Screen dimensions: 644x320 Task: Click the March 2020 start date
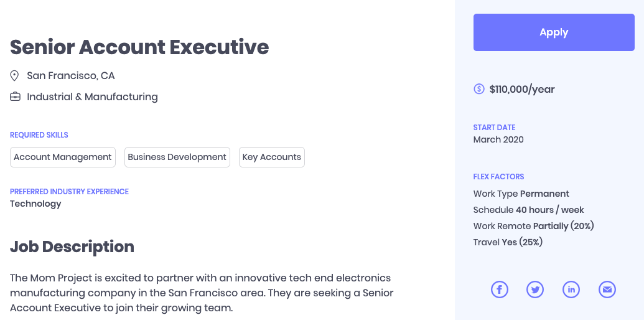point(498,139)
